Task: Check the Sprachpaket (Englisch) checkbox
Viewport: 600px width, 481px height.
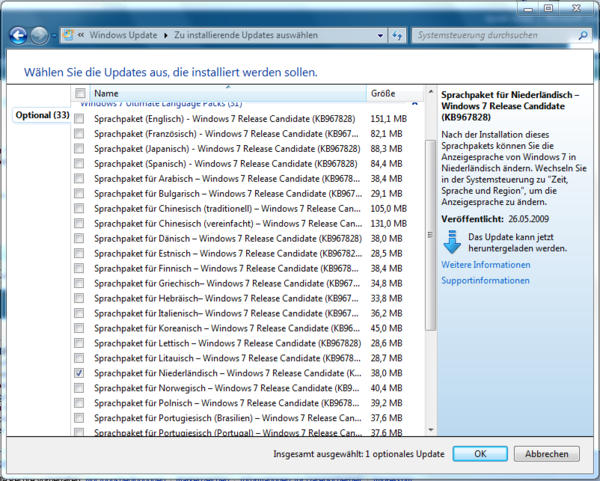Action: pos(79,119)
